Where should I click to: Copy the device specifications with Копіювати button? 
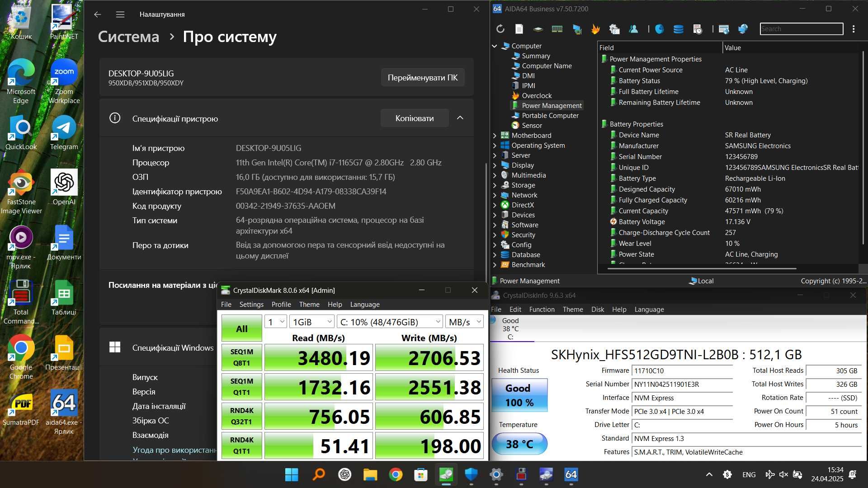[x=415, y=118]
